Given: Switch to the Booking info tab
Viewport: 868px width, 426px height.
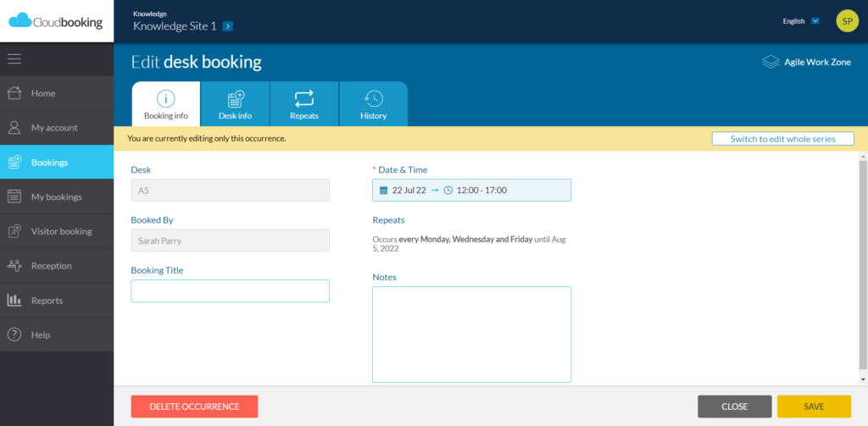Looking at the screenshot, I should [166, 104].
